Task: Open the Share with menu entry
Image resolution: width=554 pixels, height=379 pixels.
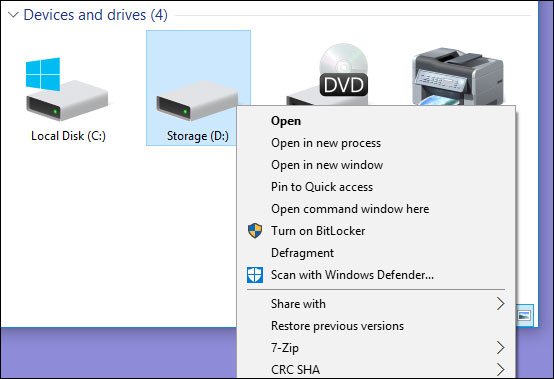Action: pos(376,304)
